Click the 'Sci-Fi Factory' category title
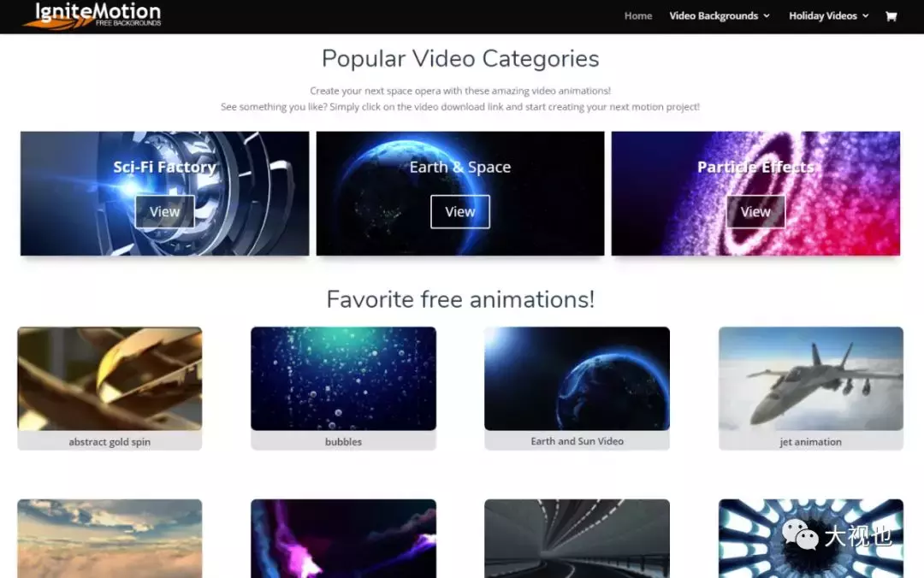This screenshot has height=578, width=924. pos(164,168)
